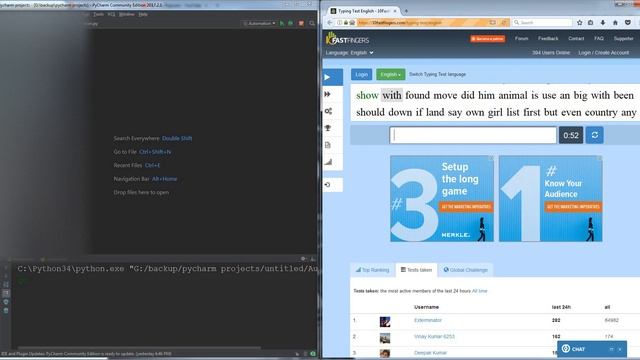
Task: Open the FAQ link
Action: click(599, 38)
